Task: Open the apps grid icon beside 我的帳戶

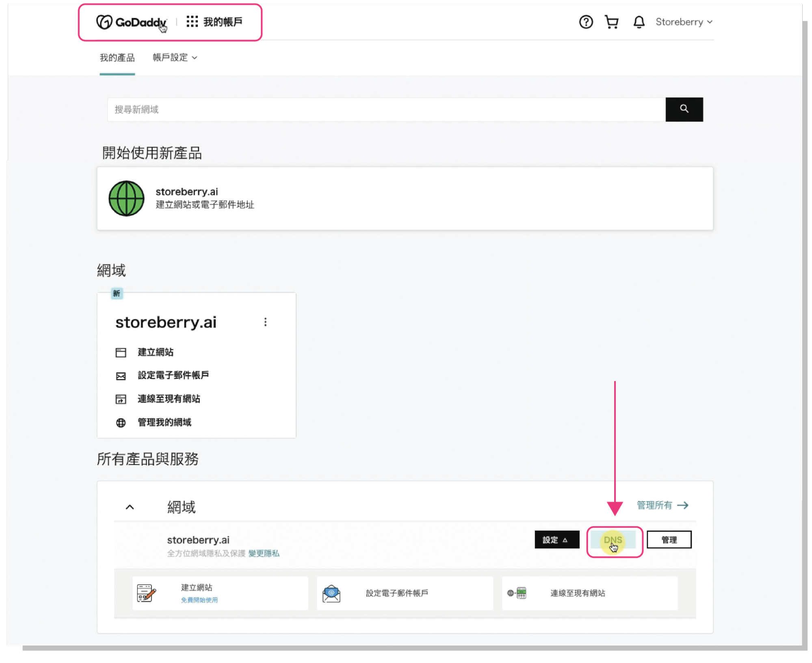Action: coord(192,22)
